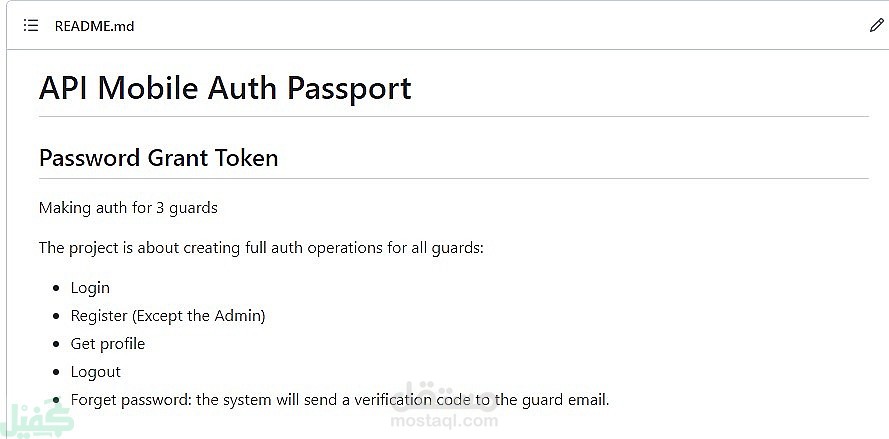Click the bullet beside Logout

56,373
